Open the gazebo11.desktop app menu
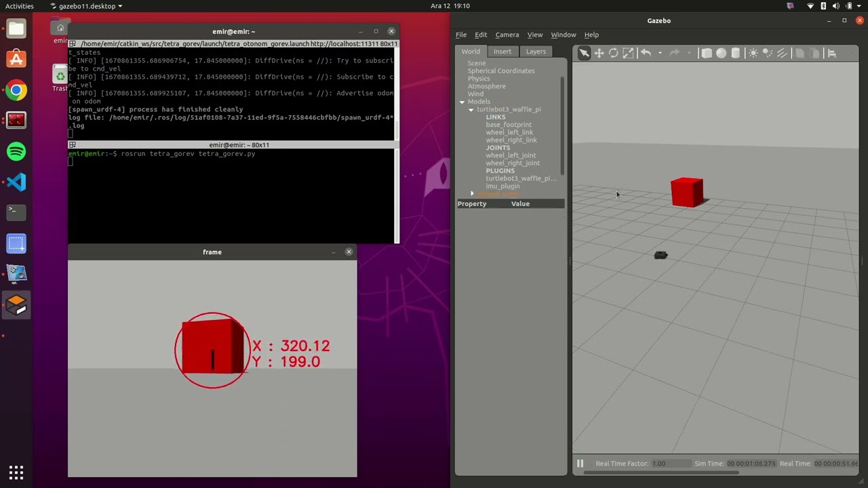868x488 pixels. click(x=86, y=6)
